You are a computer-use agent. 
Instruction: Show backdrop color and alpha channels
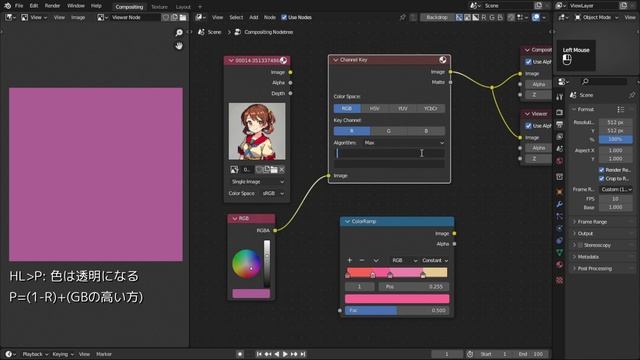pyautogui.click(x=459, y=18)
